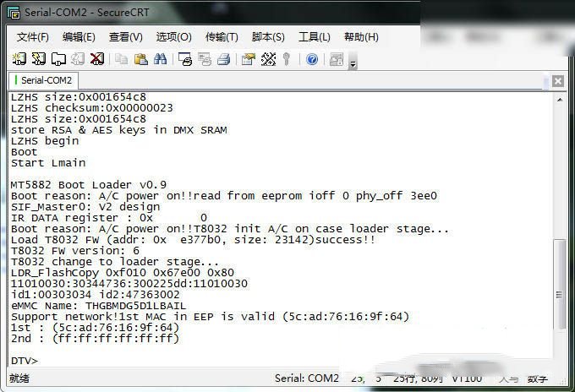Click the Connect toolbar icon
The height and width of the screenshot is (392, 575).
pos(19,58)
